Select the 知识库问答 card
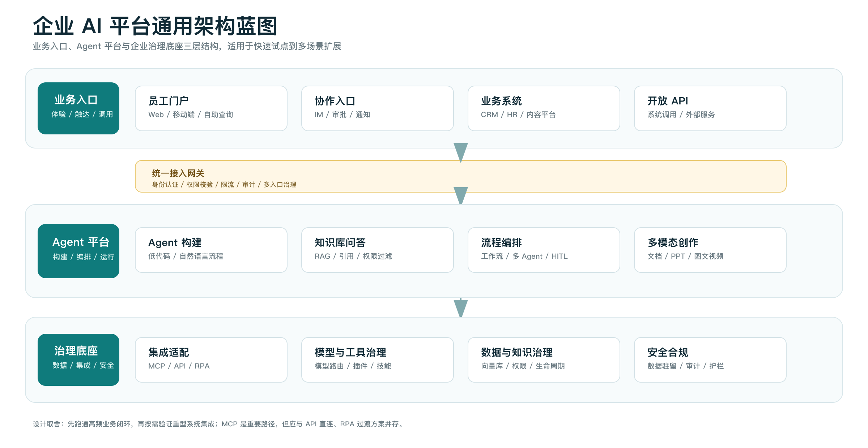Image resolution: width=868 pixels, height=448 pixels. (378, 250)
